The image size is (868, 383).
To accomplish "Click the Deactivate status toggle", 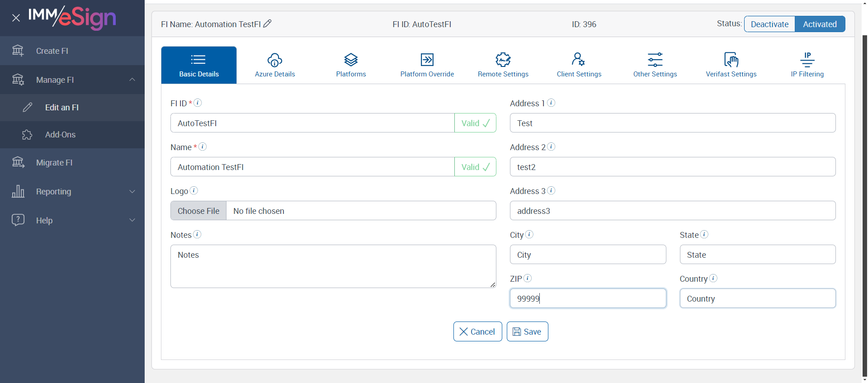I will [769, 24].
